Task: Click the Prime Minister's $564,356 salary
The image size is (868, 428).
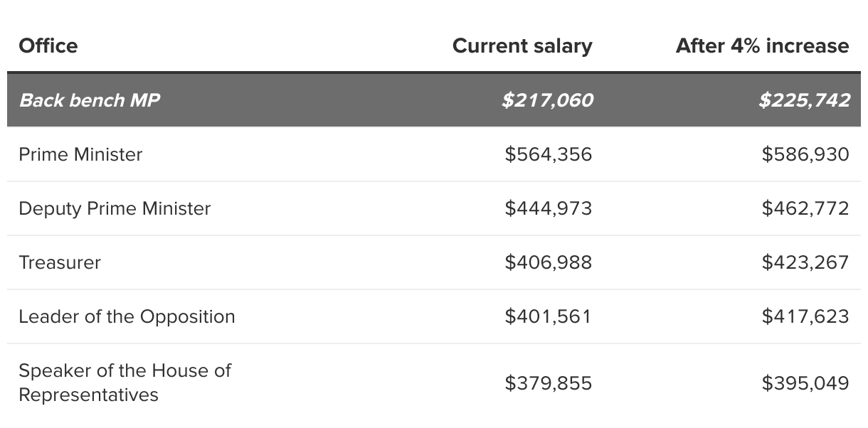Action: tap(548, 154)
